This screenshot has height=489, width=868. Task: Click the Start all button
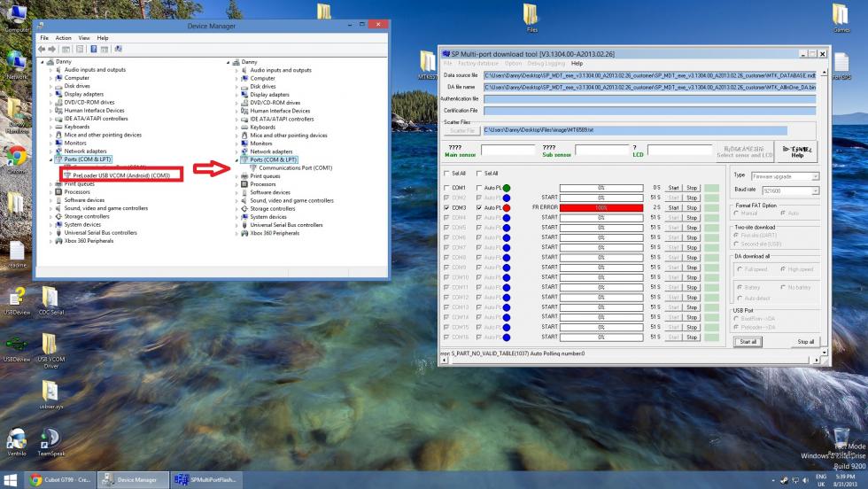748,342
